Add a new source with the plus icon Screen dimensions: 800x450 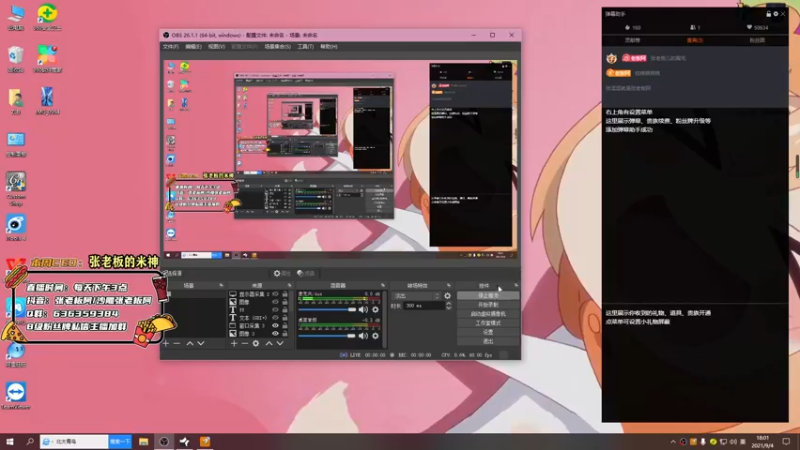(234, 344)
